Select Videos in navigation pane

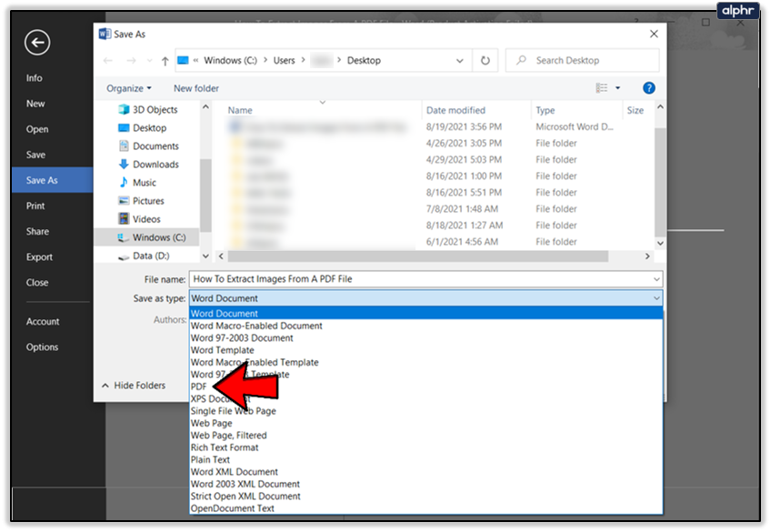[x=140, y=219]
